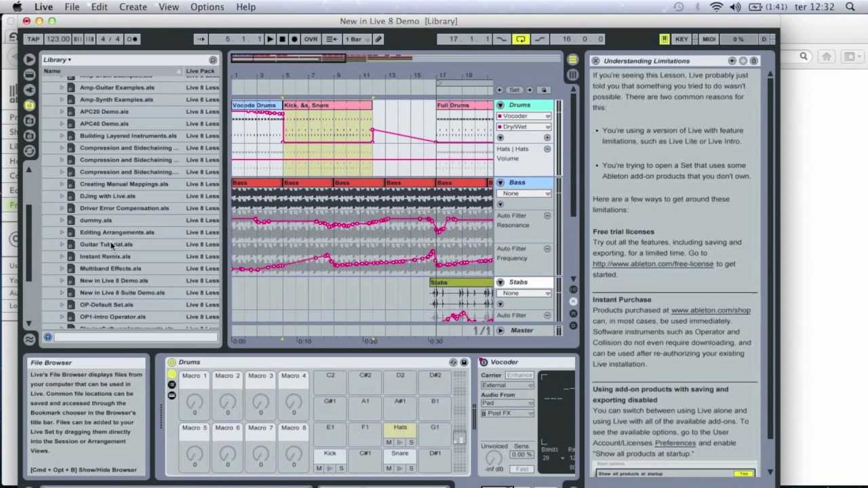Viewport: 868px width, 488px height.
Task: Click the Live Pack column header
Action: tap(200, 71)
